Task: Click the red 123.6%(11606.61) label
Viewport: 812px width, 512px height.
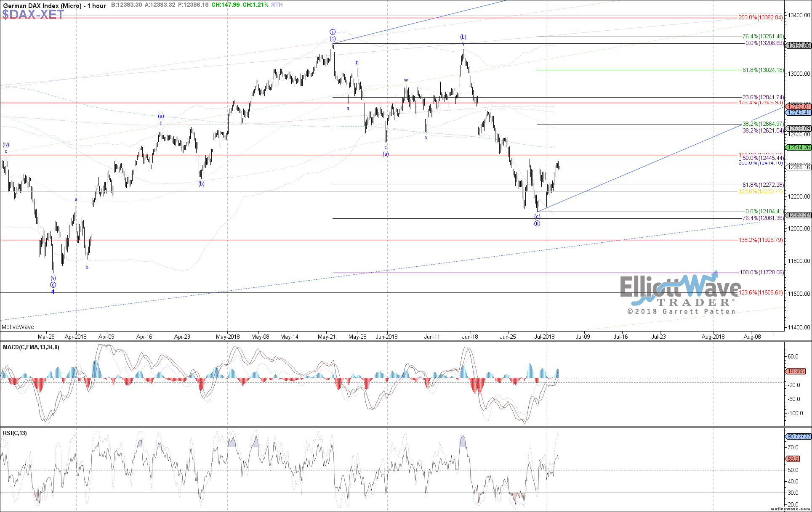Action: coord(761,293)
